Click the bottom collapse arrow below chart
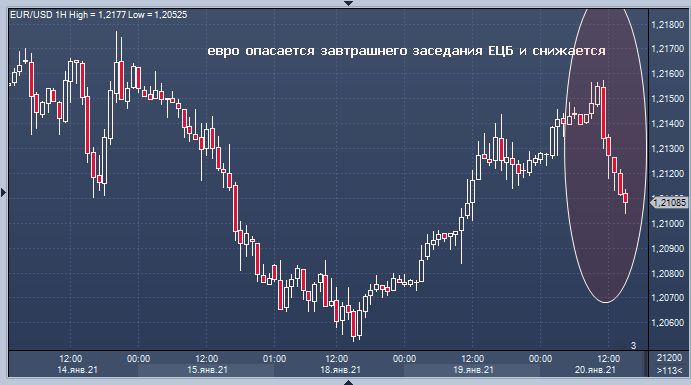The height and width of the screenshot is (385, 691). pyautogui.click(x=348, y=382)
